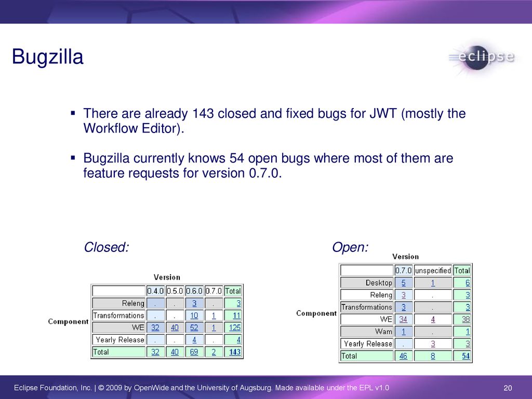
Task: Open the Open table Wam 0.7.0 link 1
Action: [x=403, y=332]
